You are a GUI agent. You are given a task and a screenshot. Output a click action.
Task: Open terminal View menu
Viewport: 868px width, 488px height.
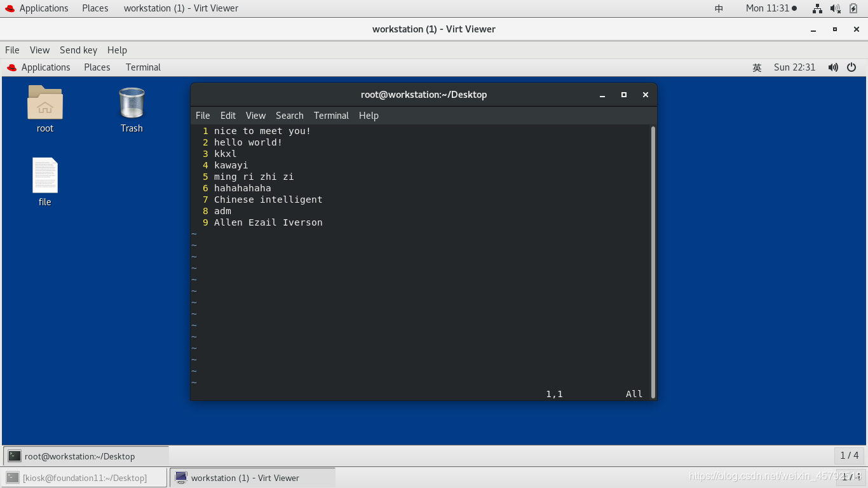(x=255, y=116)
